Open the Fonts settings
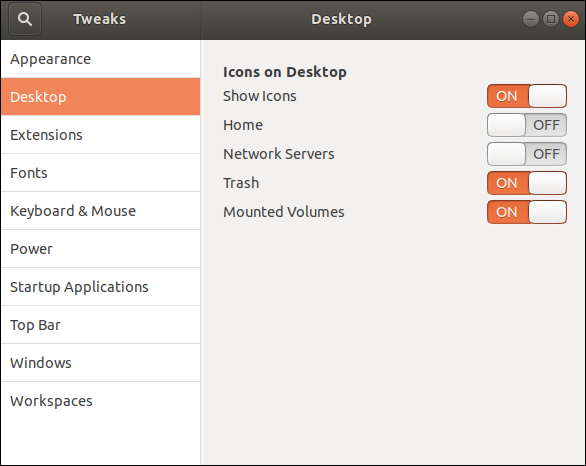Screen dimensions: 586x466 coord(101,173)
